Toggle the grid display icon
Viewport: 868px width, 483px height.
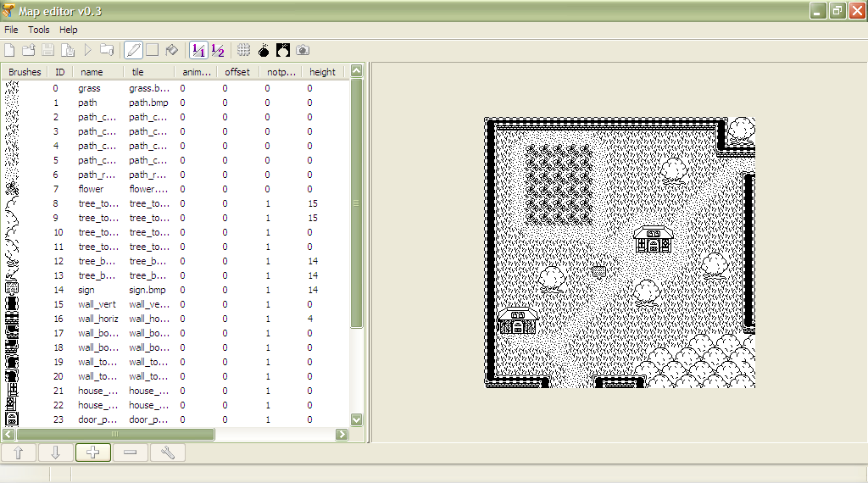pos(243,50)
